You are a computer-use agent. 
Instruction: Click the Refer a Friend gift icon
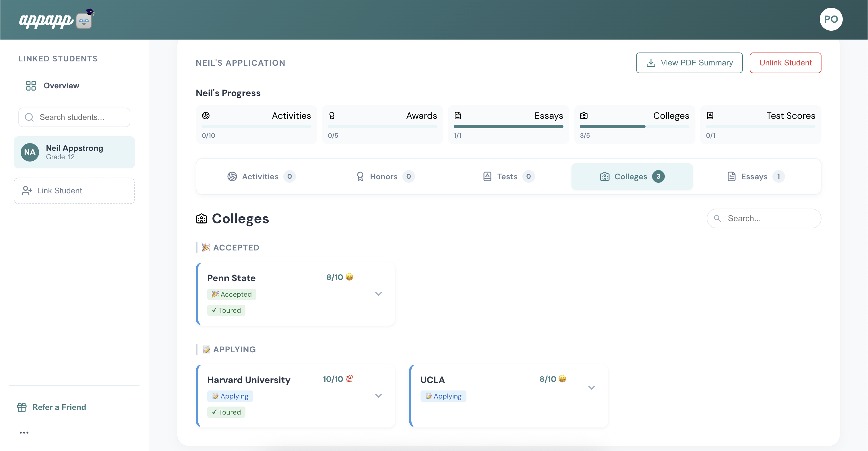pos(22,407)
